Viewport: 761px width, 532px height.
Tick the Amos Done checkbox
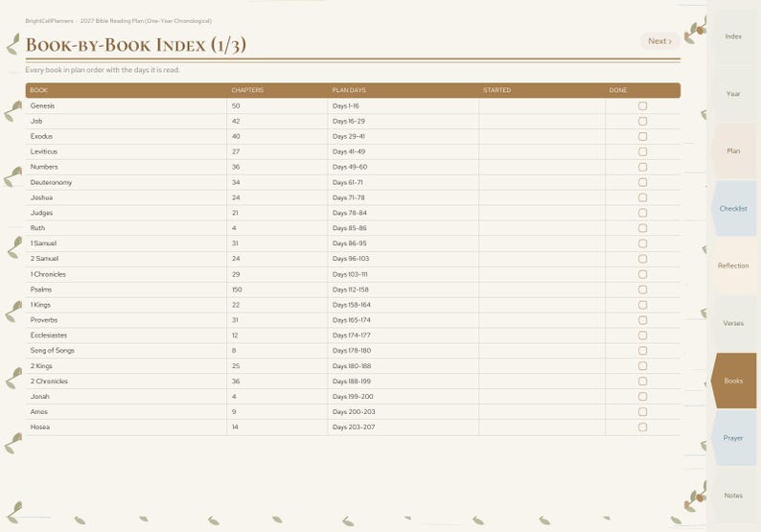642,412
